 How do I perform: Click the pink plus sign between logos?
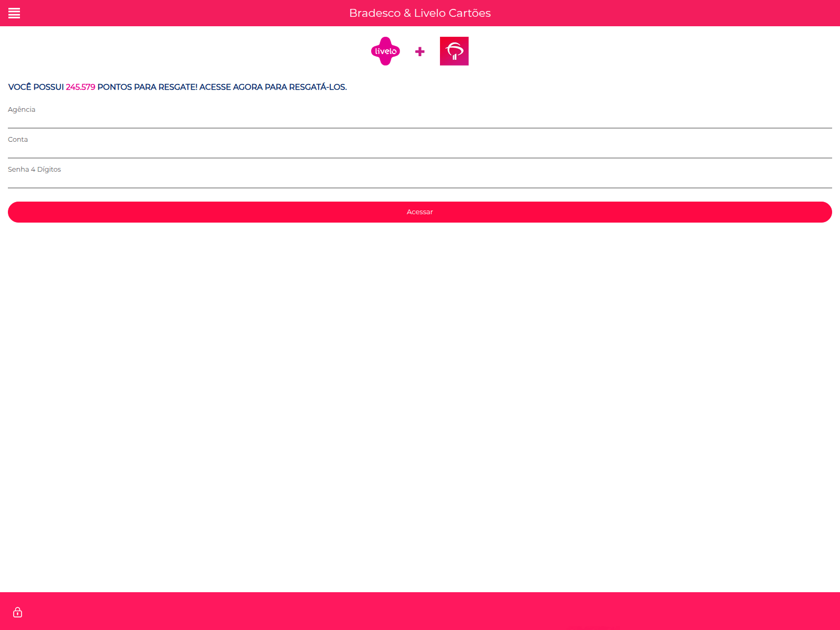tap(420, 51)
